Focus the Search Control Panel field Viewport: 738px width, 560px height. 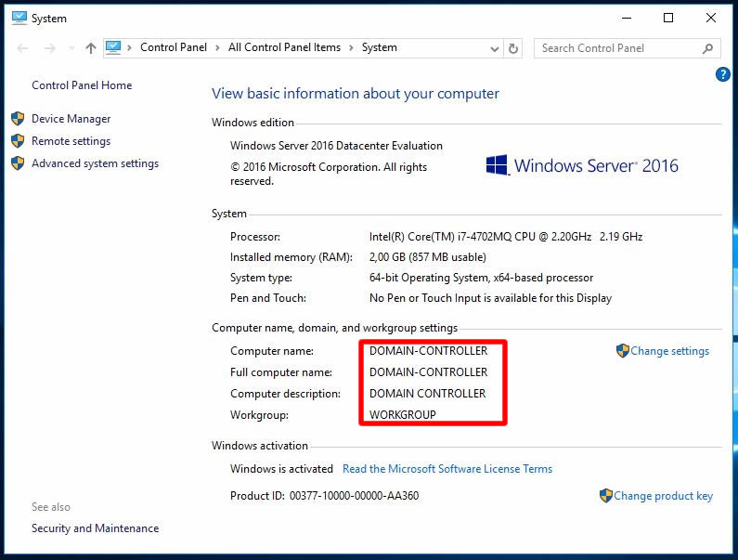tap(616, 48)
